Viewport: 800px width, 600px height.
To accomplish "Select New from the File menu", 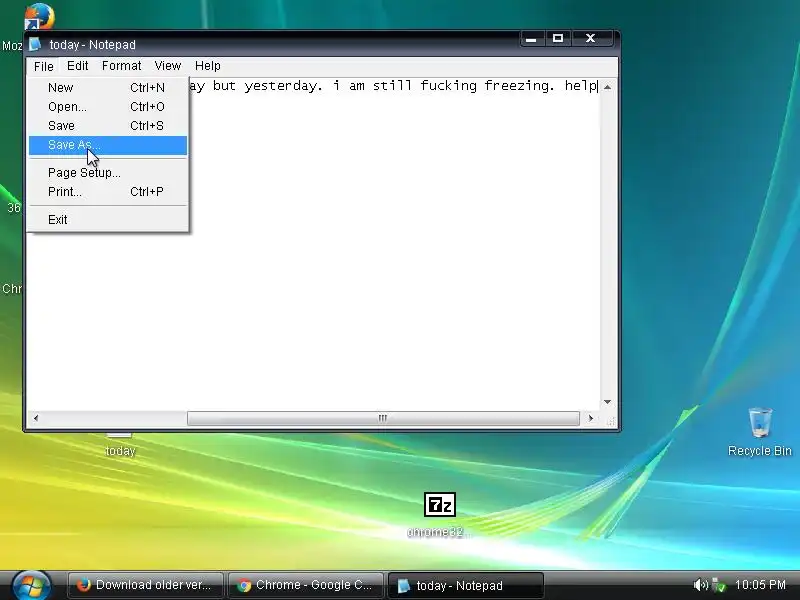I will tap(108, 88).
